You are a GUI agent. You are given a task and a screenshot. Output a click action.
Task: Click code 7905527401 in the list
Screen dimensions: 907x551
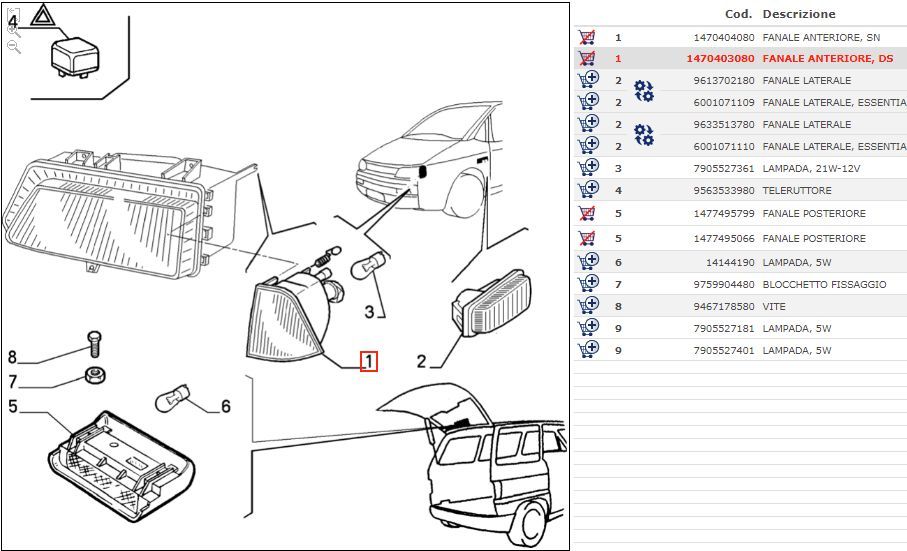(724, 350)
